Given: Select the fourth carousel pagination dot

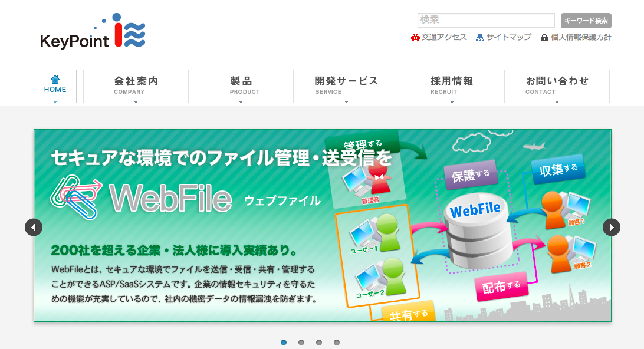Looking at the screenshot, I should pos(337,343).
